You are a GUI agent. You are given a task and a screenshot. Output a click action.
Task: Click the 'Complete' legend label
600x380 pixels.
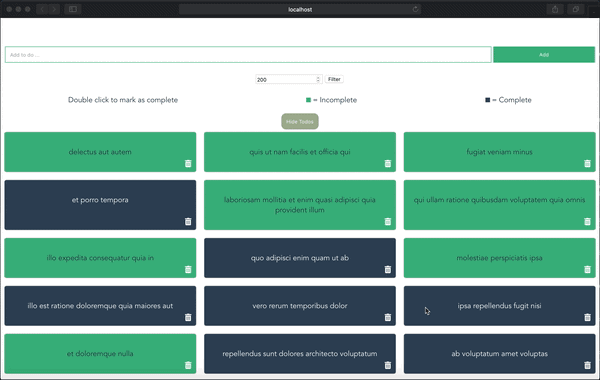tap(515, 100)
